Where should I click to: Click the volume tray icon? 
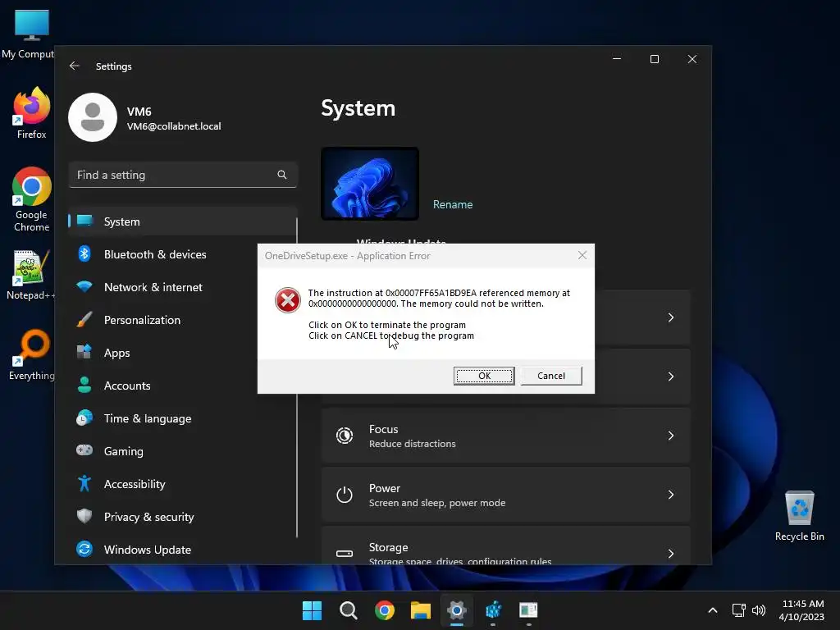tap(759, 610)
